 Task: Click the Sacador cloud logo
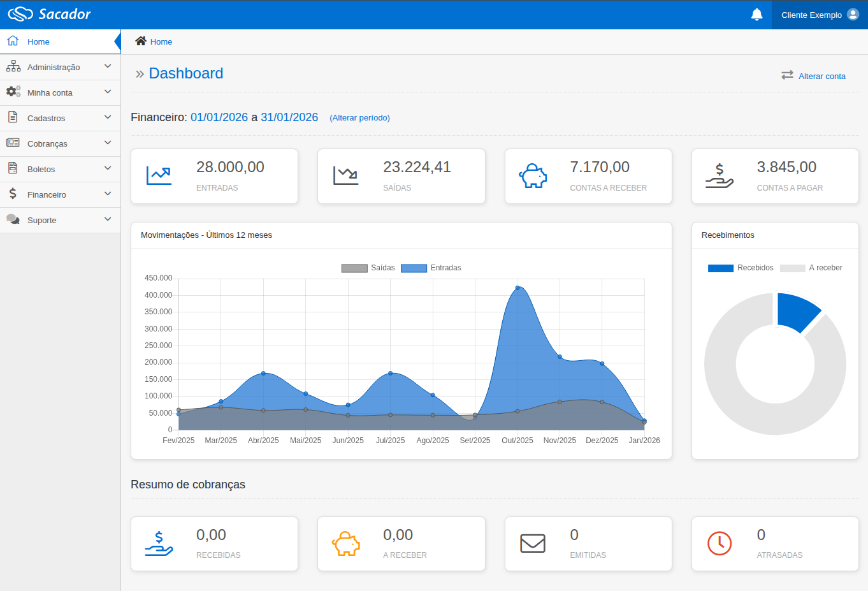(19, 13)
